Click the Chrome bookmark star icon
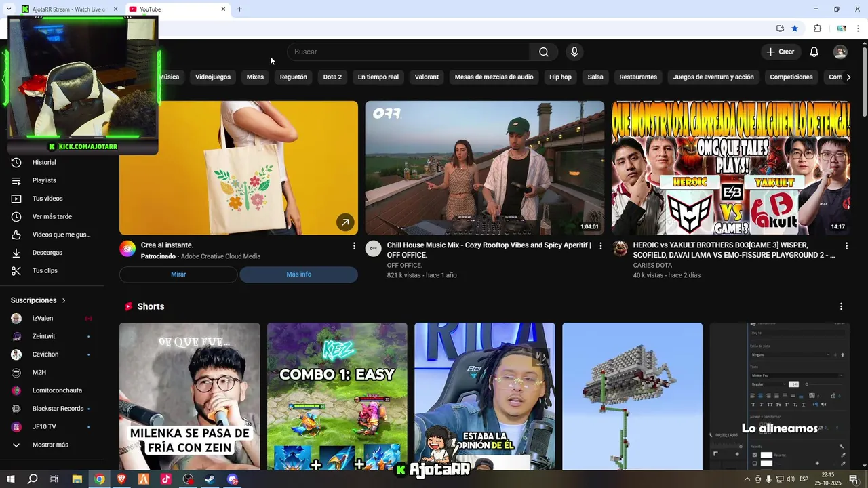The image size is (868, 488). point(795,28)
